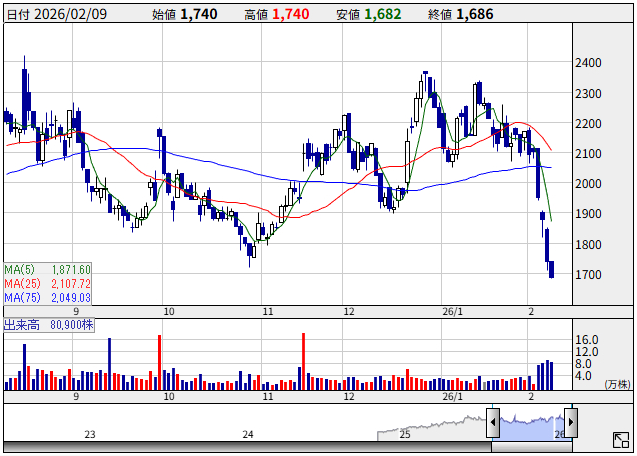Screen dimensions: 637x456
Task: Click the tallest red volume bar in November
Action: 303,361
